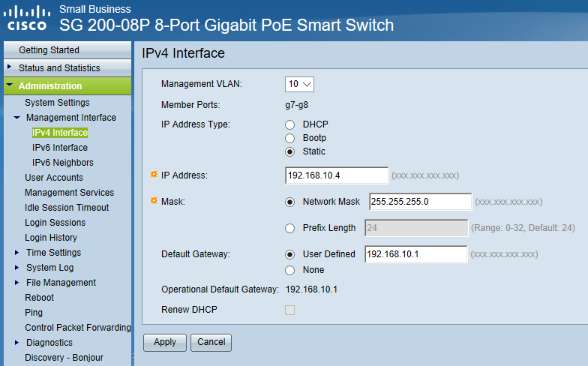Screen dimensions: 588x366
Task: Click the disabled Prefix Length field
Action: 416,228
